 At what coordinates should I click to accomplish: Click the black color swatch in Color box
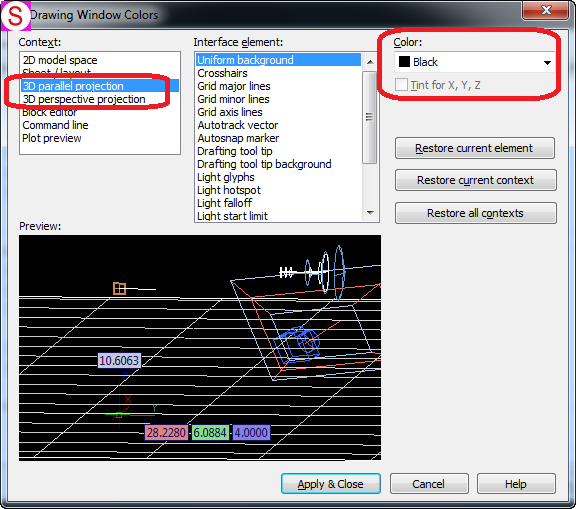(404, 62)
